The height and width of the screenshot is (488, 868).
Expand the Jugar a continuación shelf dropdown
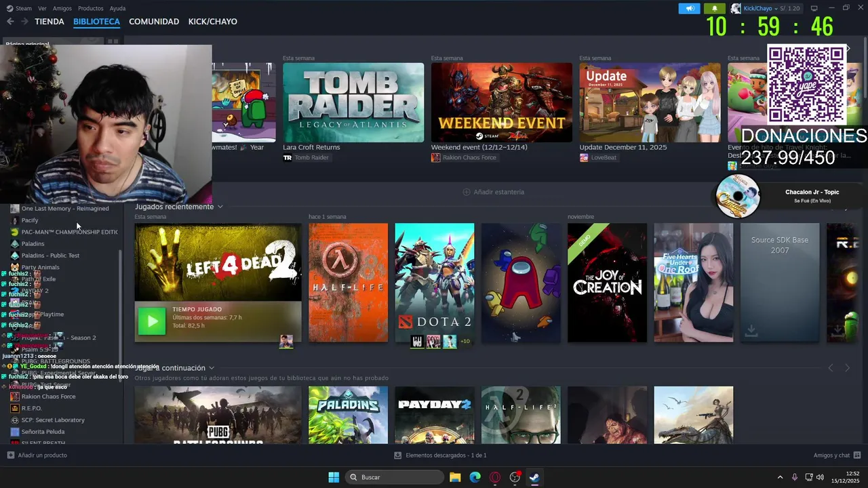(212, 368)
